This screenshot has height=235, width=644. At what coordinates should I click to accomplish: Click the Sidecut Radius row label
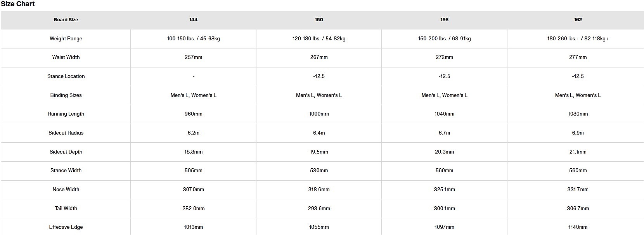(66, 133)
